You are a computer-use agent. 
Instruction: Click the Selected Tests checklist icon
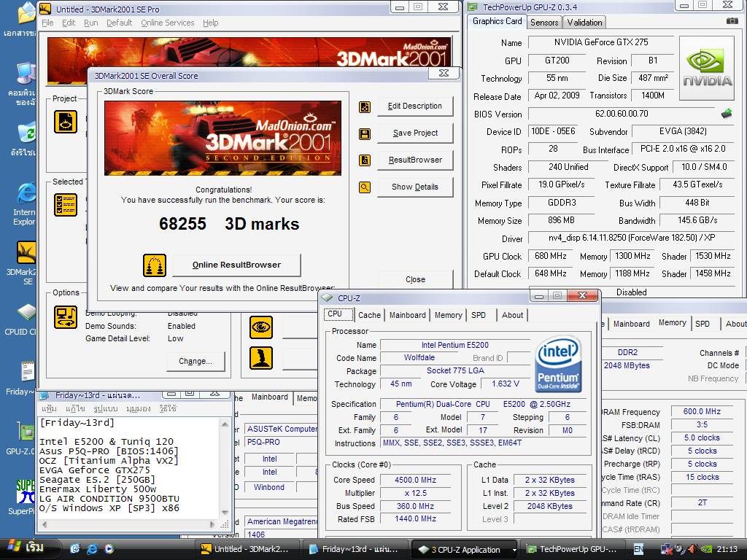click(x=66, y=205)
